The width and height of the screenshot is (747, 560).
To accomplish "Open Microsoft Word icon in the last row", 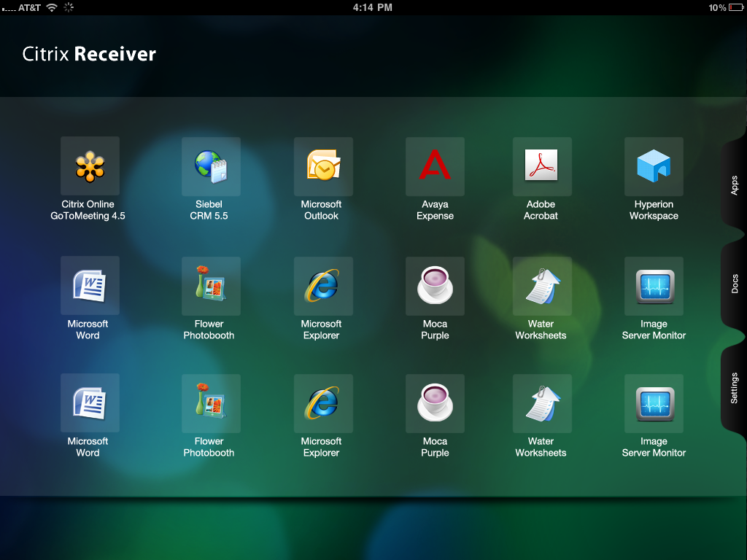I will click(90, 402).
